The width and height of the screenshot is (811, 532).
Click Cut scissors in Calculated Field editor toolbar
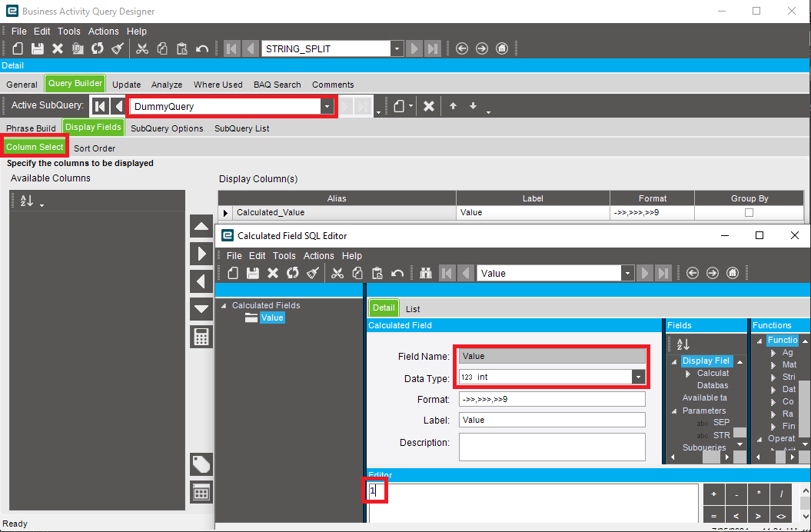pos(337,273)
